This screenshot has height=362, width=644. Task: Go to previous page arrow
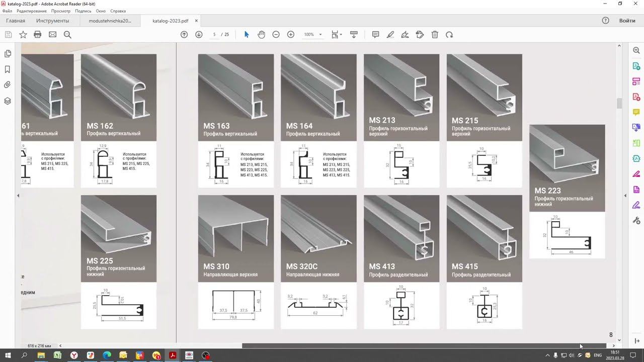pos(184,35)
